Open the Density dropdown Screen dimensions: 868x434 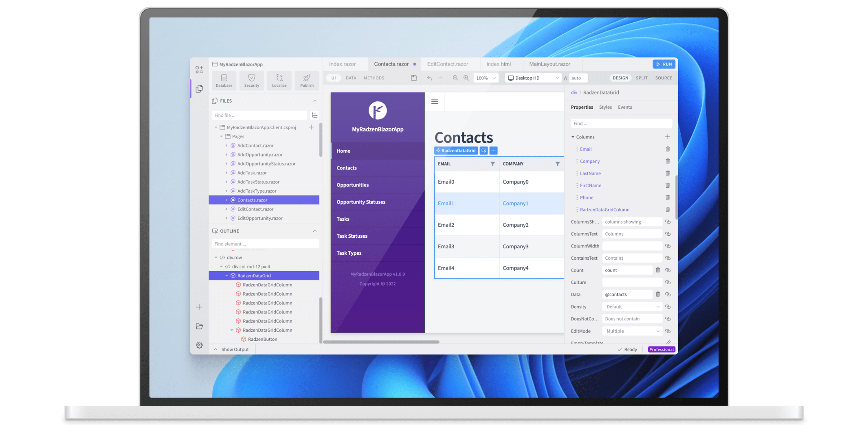632,307
